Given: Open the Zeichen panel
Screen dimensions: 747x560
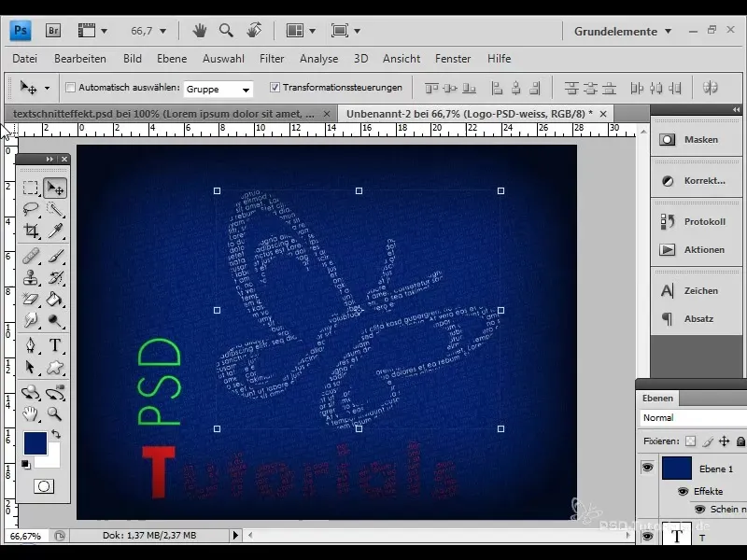Looking at the screenshot, I should (696, 290).
